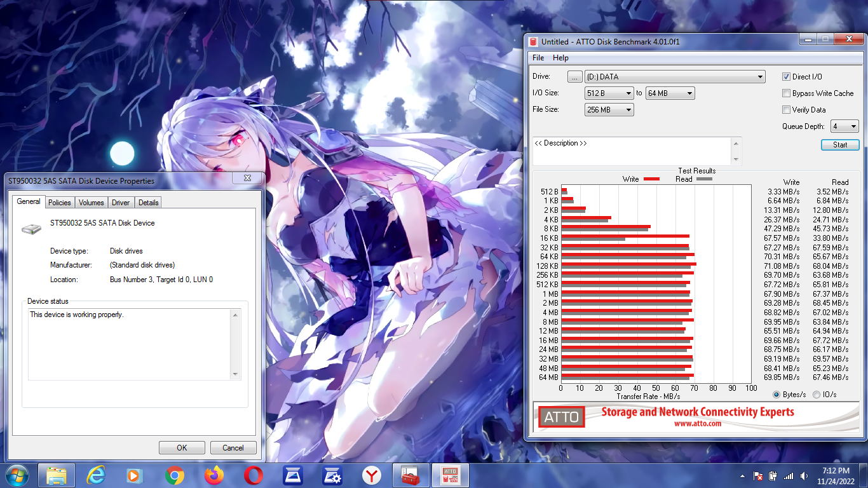Switch to the Details tab
Viewport: 868px width, 488px height.
coord(148,203)
